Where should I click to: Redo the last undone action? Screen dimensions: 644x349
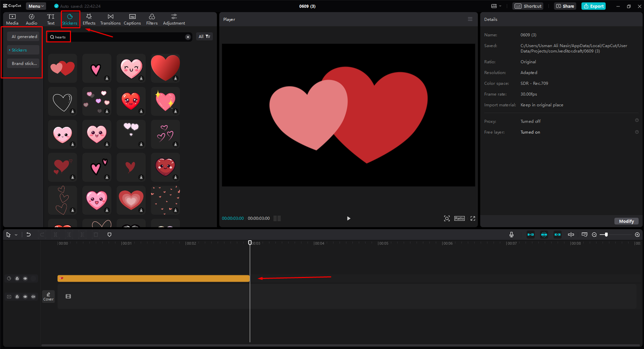(42, 235)
